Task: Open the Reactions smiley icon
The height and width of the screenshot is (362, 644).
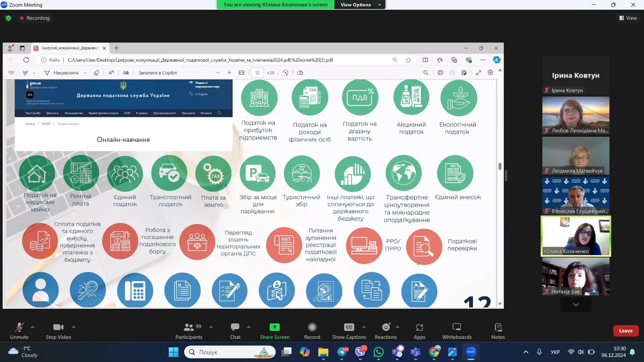Action: (x=386, y=327)
